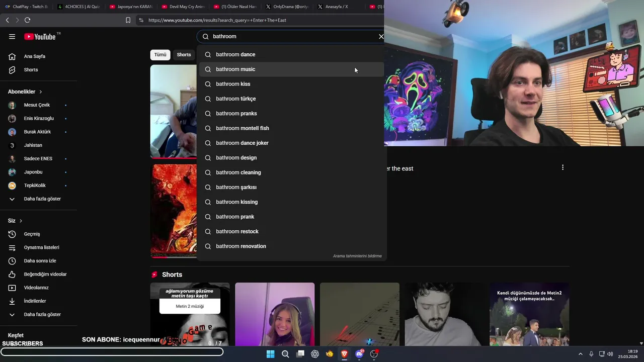Open ChatGPT icon in the taskbar
644x362 pixels.
(315, 354)
